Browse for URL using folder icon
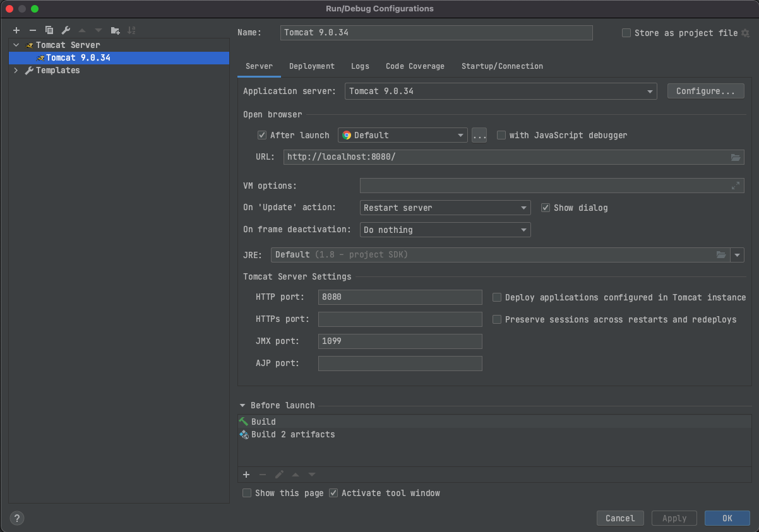The width and height of the screenshot is (759, 532). coord(736,157)
